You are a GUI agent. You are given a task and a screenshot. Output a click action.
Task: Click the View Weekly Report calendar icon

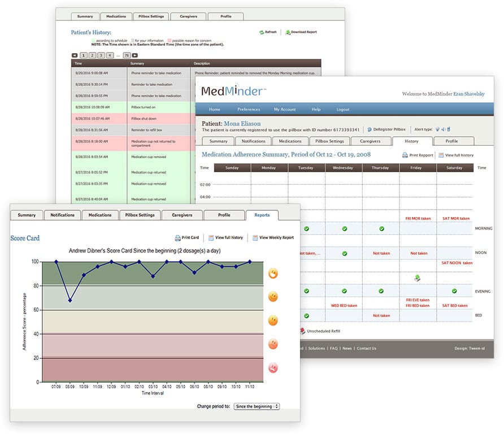tap(255, 238)
